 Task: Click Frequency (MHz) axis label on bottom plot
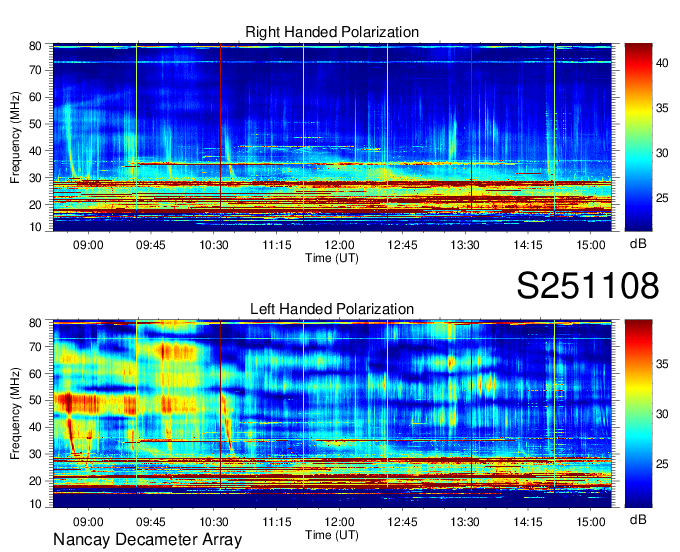pyautogui.click(x=17, y=414)
